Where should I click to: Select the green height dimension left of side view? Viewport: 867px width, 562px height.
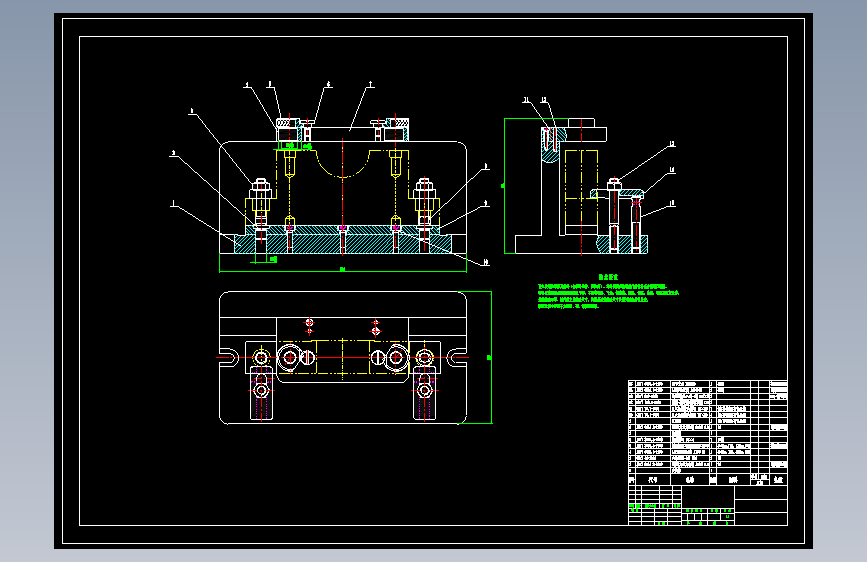pos(504,186)
